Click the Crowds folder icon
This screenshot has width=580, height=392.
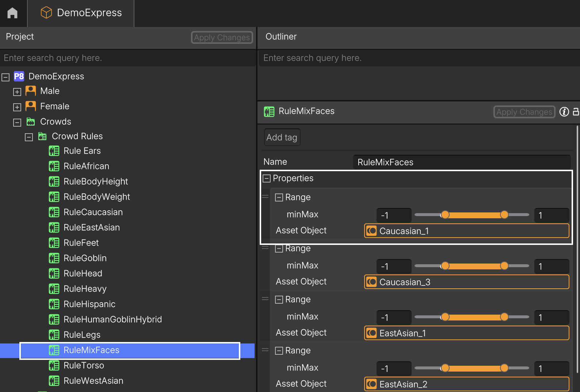[31, 122]
